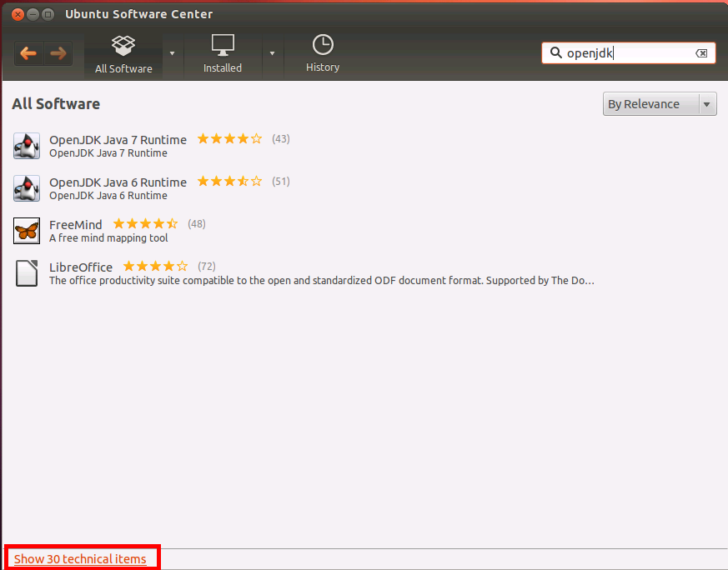This screenshot has height=570, width=728.
Task: Click the OpenJDK Java 7 Runtime icon
Action: coord(27,146)
